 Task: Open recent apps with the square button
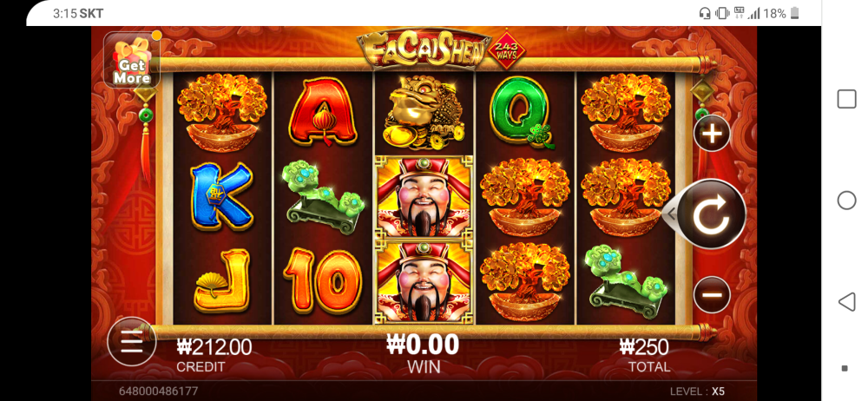coord(846,99)
